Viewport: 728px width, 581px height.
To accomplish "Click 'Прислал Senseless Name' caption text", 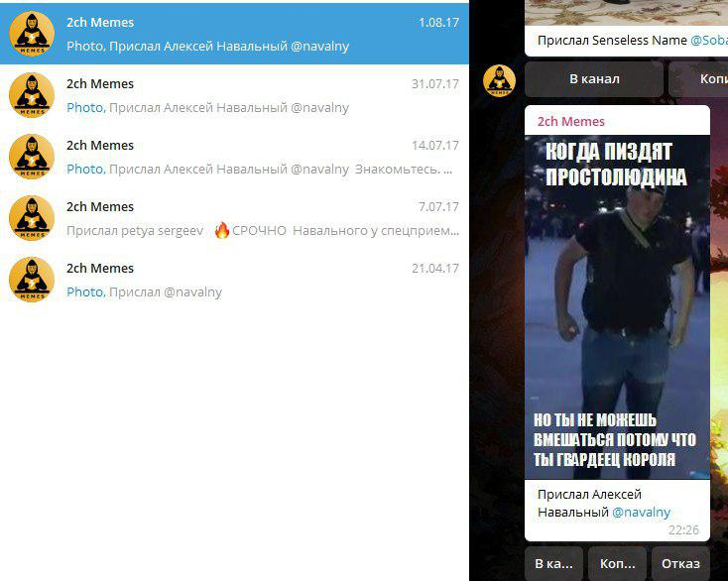I will 612,41.
